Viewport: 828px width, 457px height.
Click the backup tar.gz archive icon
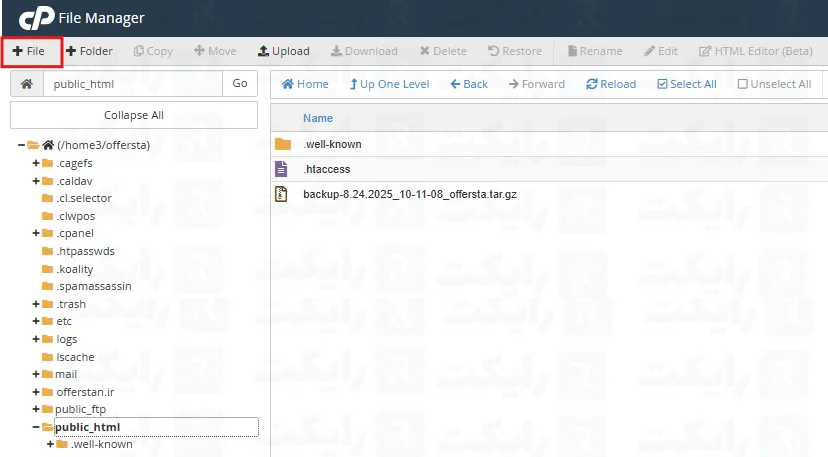click(x=283, y=194)
